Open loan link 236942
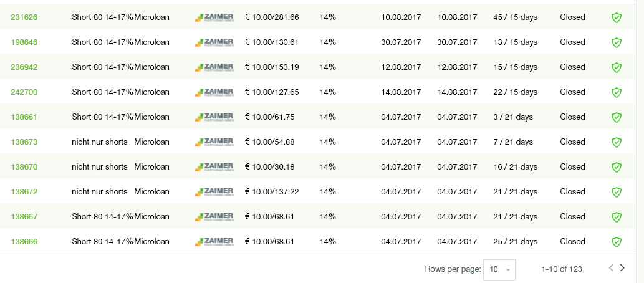 [24, 67]
